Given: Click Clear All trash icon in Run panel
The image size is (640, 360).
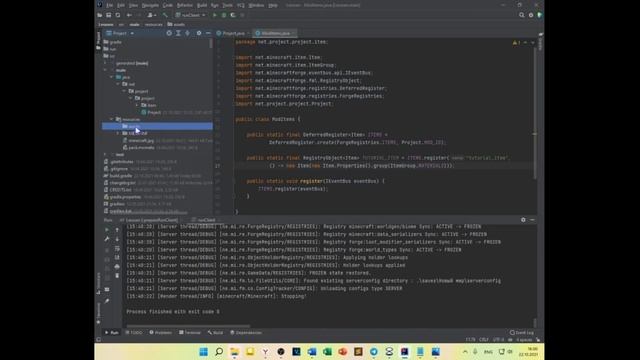Looking at the screenshot, I should point(117,276).
